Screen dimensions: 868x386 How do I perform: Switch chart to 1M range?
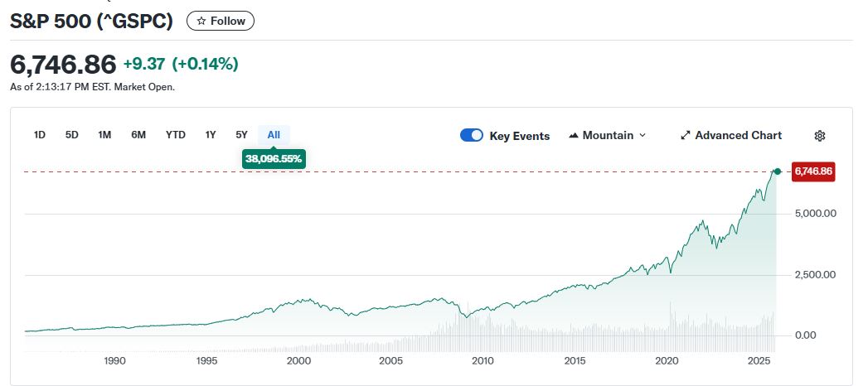(x=104, y=135)
